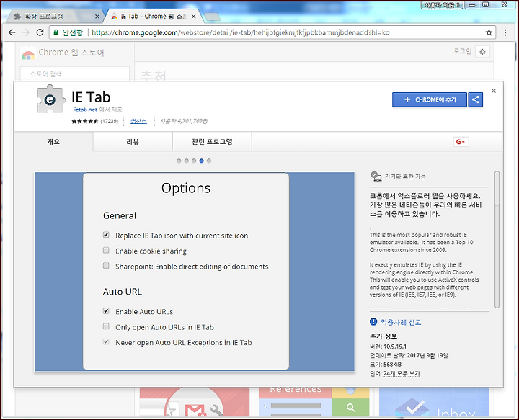Click the References extension thumbnail behind dialog
The image size is (519, 420).
pyautogui.click(x=314, y=401)
